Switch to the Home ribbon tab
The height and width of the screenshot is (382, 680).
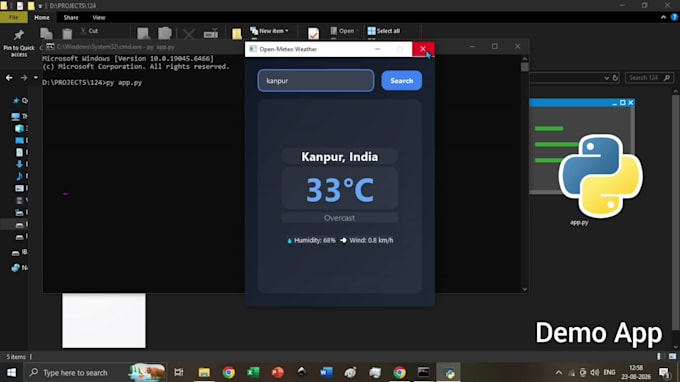(42, 17)
